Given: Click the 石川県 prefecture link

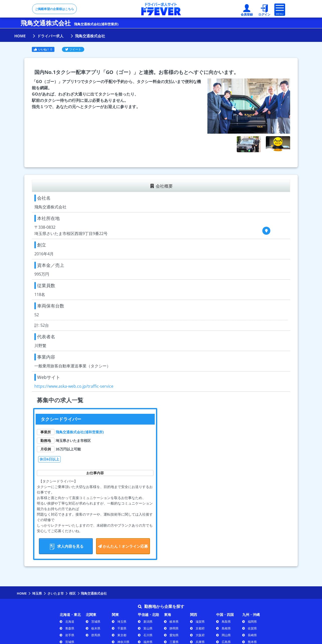Looking at the screenshot, I should coord(148,635).
